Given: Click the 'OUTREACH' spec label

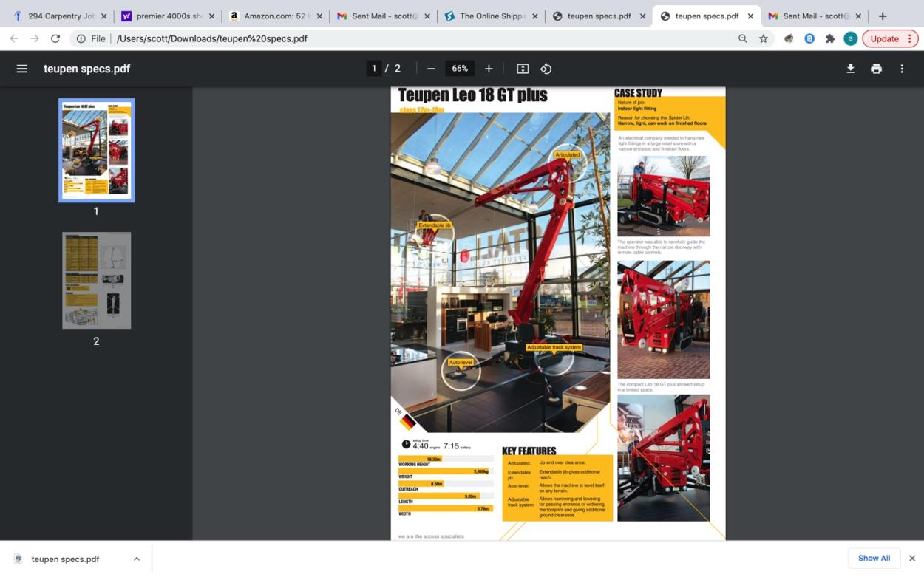Looking at the screenshot, I should (x=408, y=489).
